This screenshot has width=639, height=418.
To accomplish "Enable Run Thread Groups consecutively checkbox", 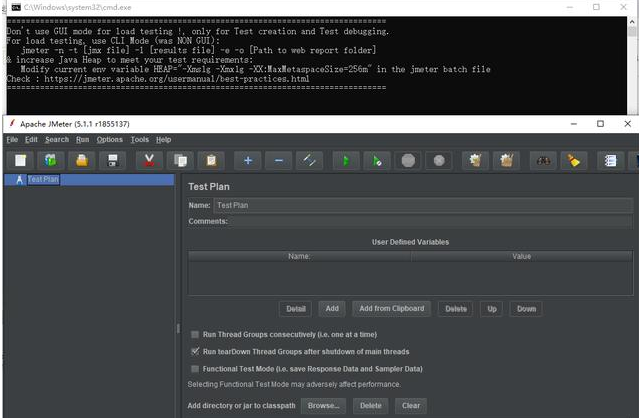I will pyautogui.click(x=195, y=334).
